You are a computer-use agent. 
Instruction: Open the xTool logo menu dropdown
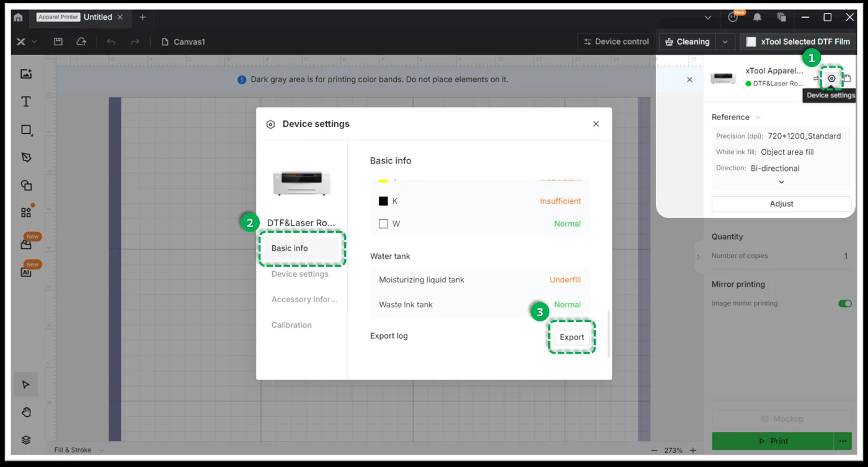26,41
